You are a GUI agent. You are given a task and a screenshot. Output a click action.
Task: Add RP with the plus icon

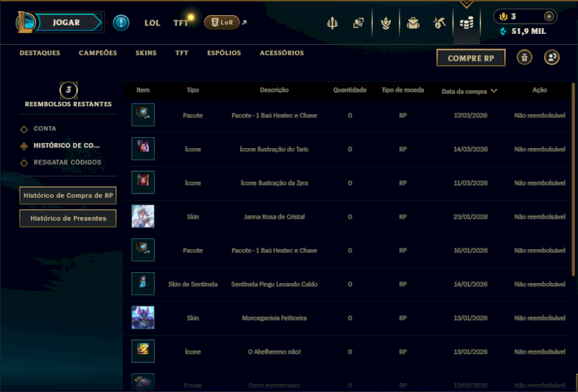(x=549, y=16)
